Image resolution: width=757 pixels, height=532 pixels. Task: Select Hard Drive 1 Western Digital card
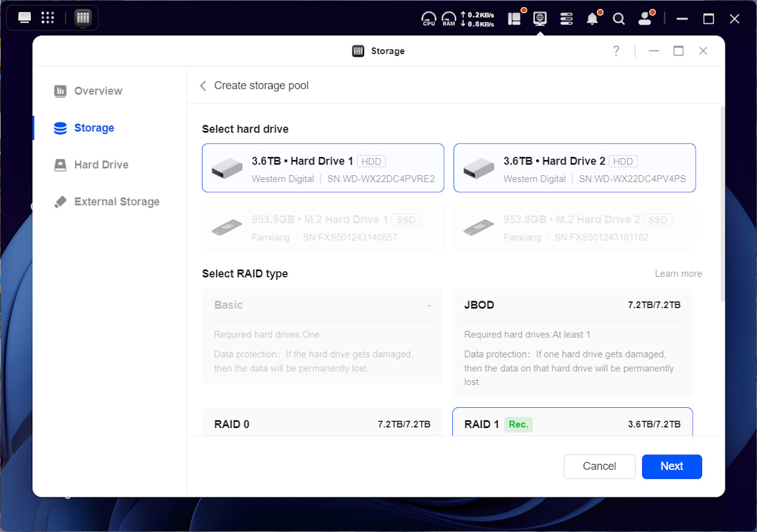[322, 168]
